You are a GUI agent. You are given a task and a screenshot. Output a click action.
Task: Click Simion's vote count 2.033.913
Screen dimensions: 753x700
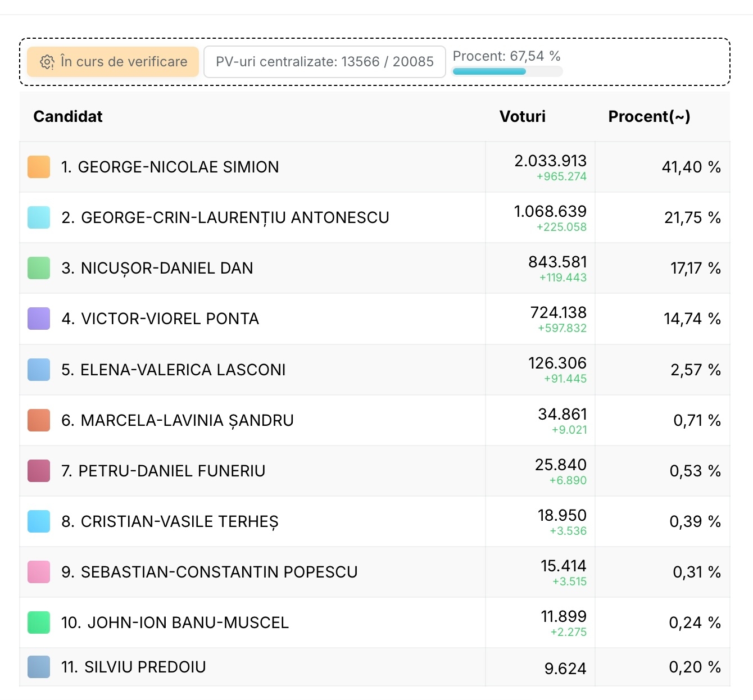[550, 161]
